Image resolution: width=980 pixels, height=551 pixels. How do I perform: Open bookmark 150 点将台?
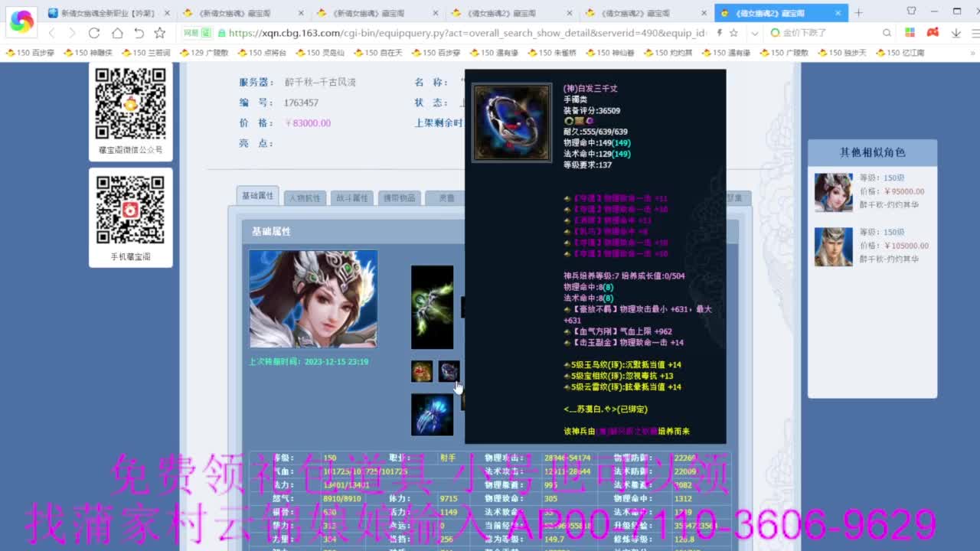pos(261,53)
